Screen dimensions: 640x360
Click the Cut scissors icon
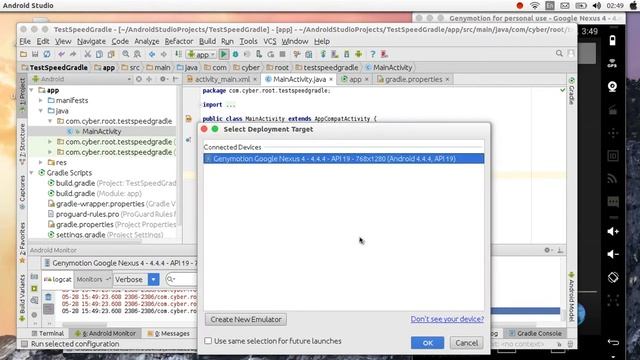tap(87, 54)
